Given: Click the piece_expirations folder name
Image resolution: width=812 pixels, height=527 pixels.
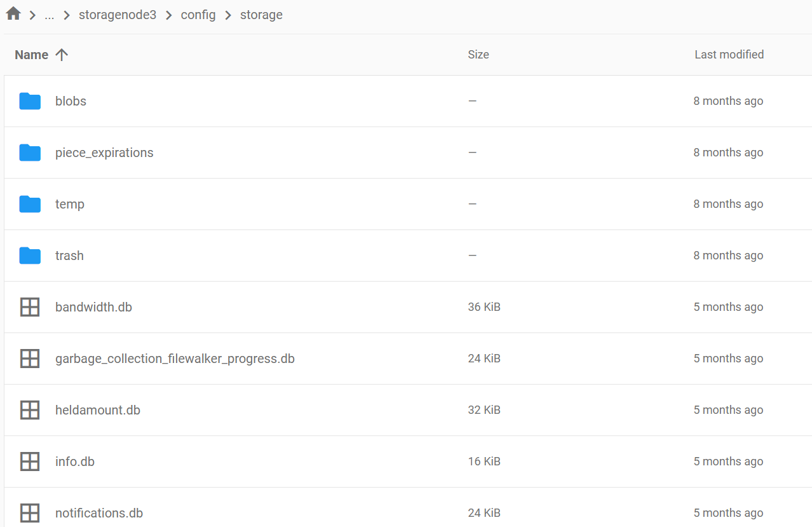Looking at the screenshot, I should (x=104, y=153).
